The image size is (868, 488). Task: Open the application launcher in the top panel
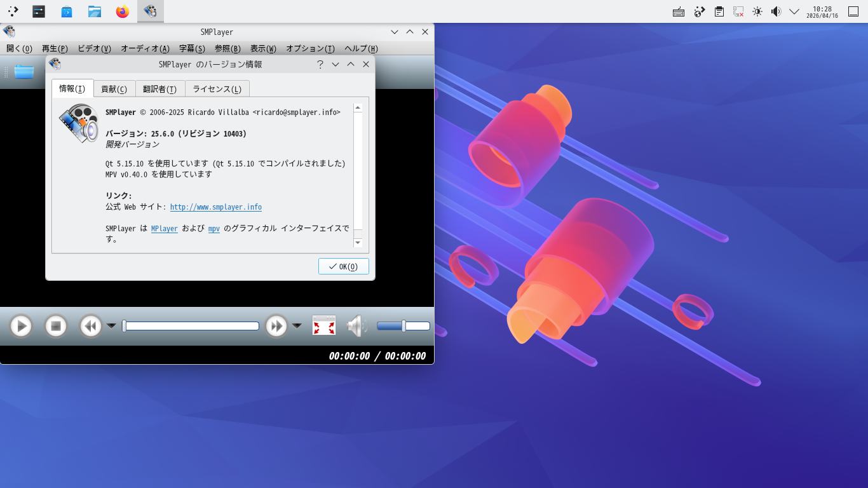13,11
